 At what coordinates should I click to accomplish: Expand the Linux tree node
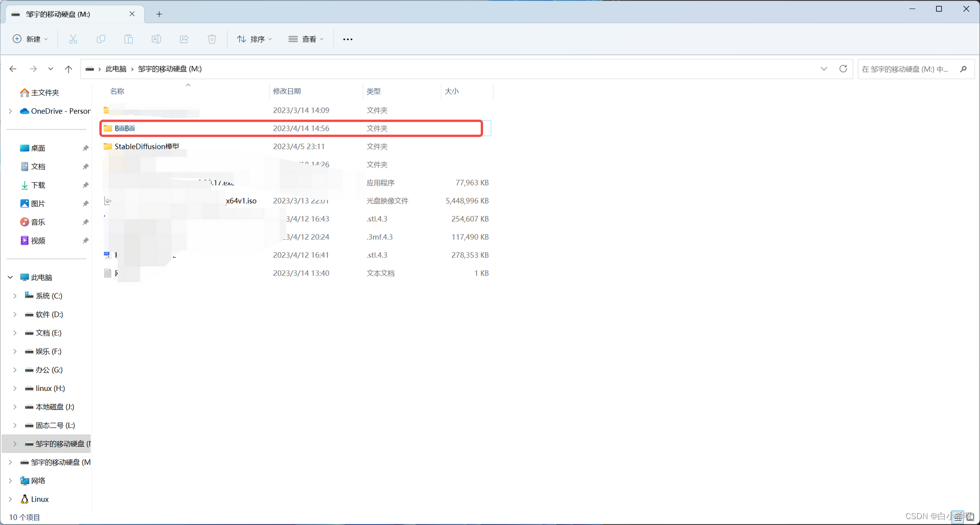click(x=10, y=499)
